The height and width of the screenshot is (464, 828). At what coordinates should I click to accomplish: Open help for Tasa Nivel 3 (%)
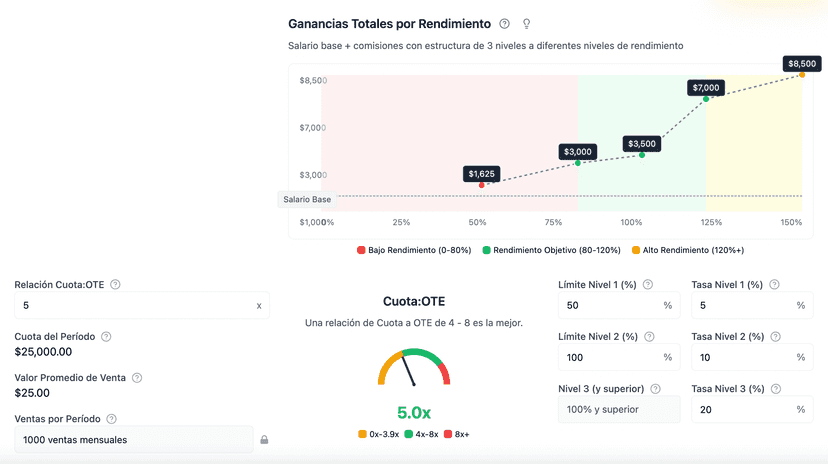pyautogui.click(x=774, y=389)
